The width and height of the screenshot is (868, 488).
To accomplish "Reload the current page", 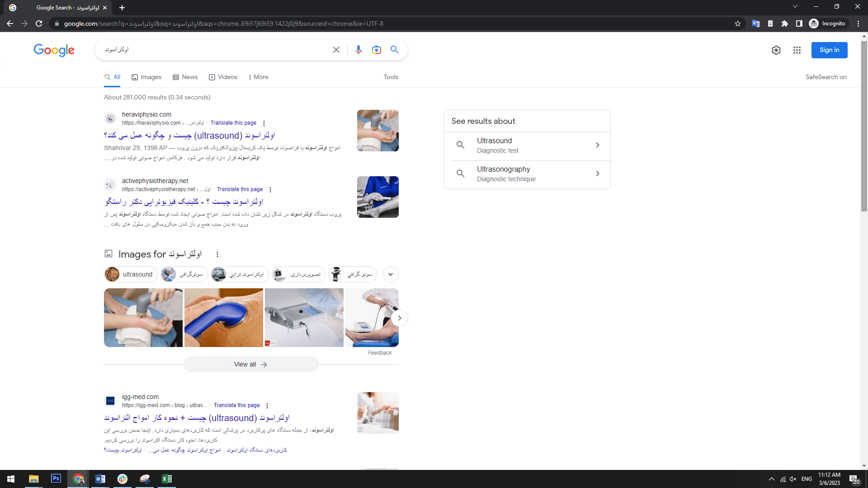I will point(39,23).
